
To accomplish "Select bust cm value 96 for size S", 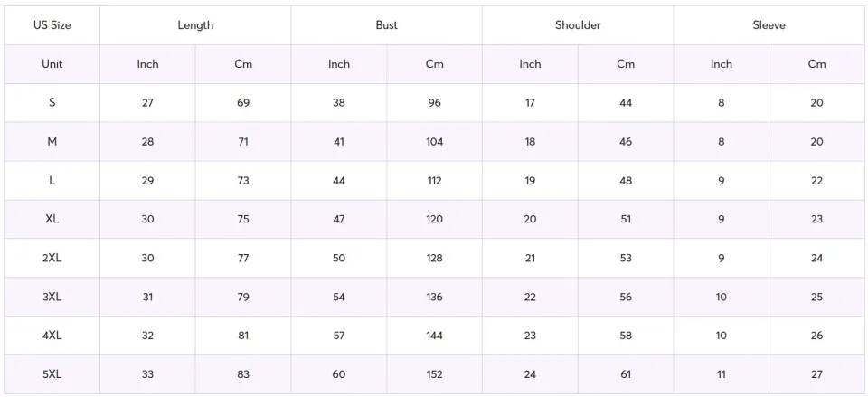I will coord(435,103).
